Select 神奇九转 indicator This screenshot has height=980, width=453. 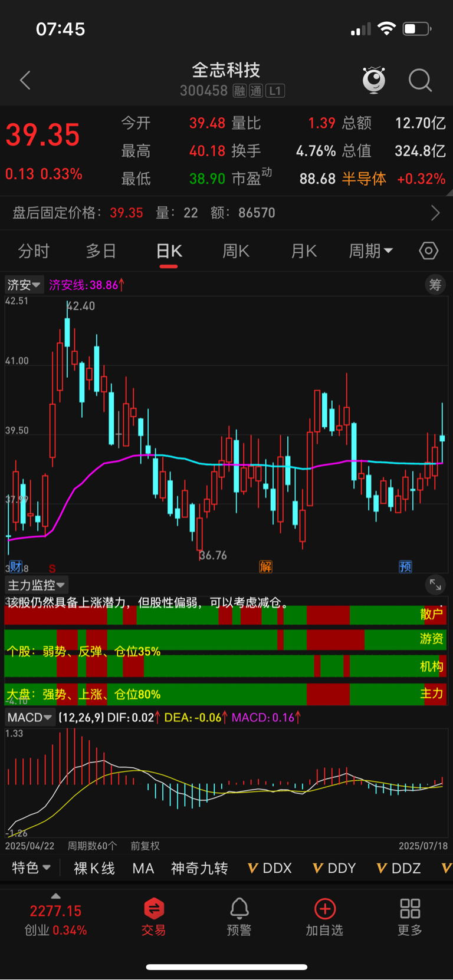(x=199, y=868)
